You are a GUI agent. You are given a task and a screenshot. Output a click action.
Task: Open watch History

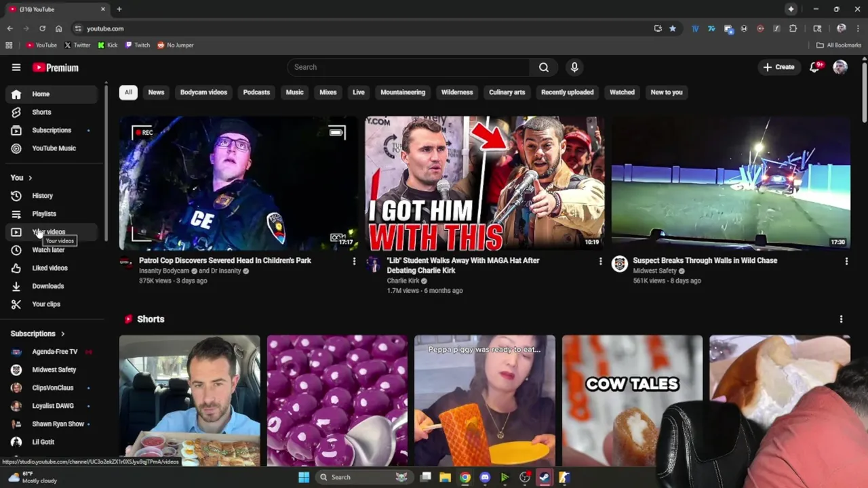(x=52, y=196)
